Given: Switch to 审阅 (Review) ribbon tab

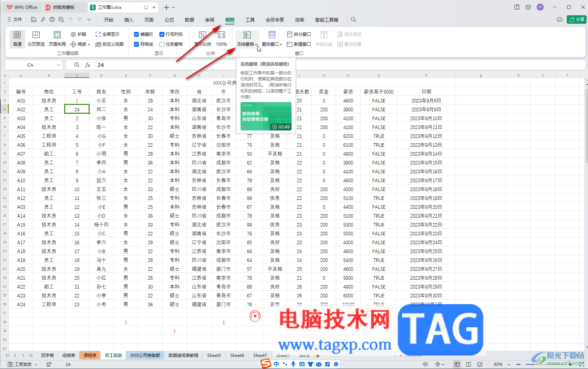Looking at the screenshot, I should click(x=210, y=20).
